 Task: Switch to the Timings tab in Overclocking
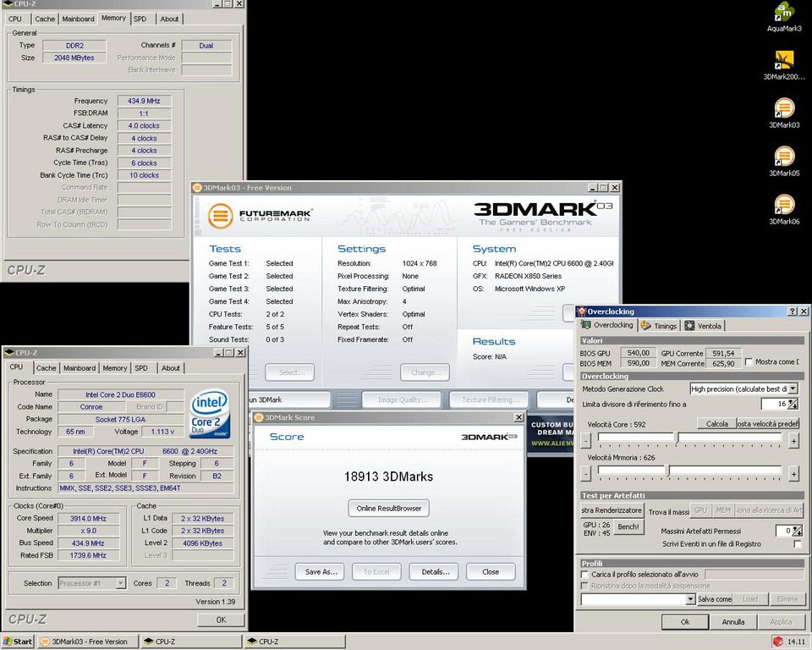tap(659, 326)
